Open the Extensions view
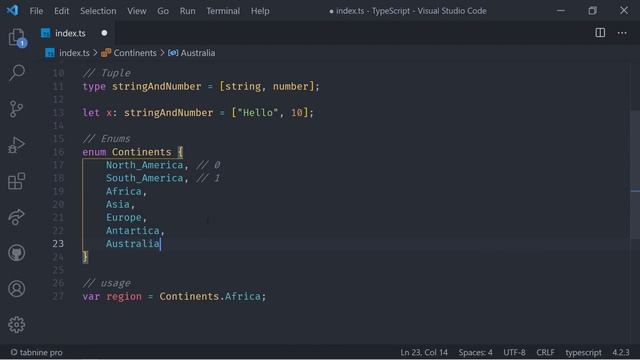Image resolution: width=640 pixels, height=360 pixels. pos(17,181)
